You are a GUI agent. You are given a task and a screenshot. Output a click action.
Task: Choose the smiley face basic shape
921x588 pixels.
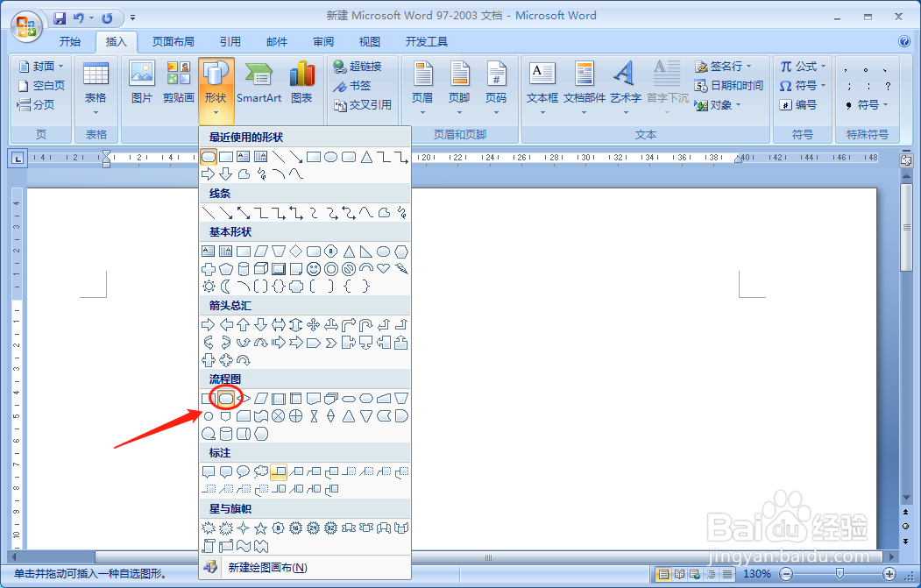(x=314, y=269)
